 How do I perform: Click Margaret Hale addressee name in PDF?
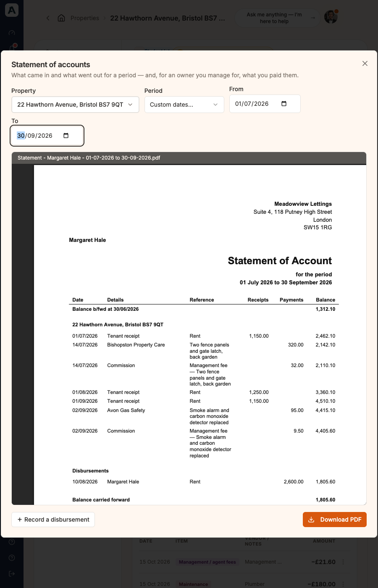tap(87, 240)
